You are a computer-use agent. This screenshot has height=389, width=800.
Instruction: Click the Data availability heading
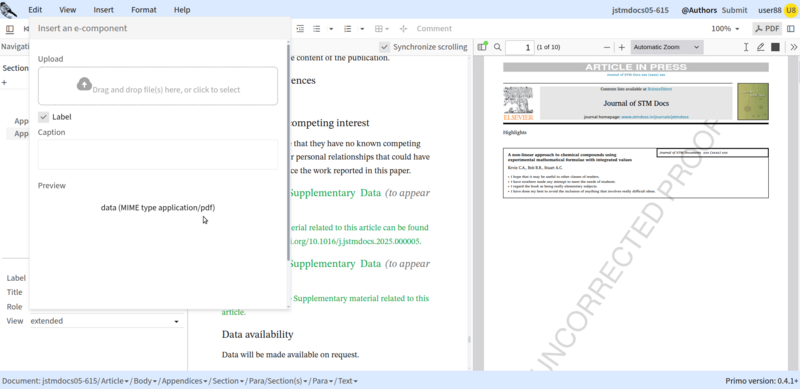pos(258,334)
